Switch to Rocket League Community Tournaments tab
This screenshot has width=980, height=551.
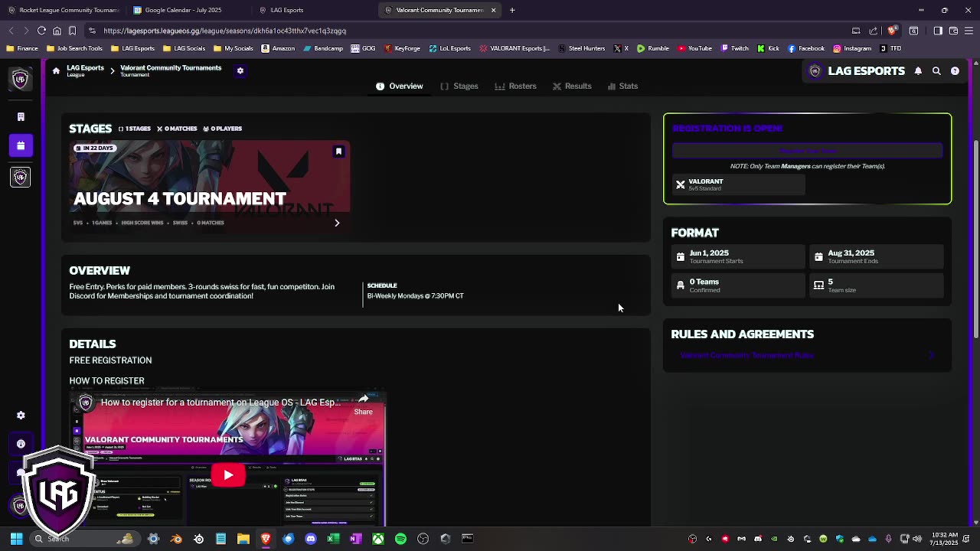pos(64,10)
